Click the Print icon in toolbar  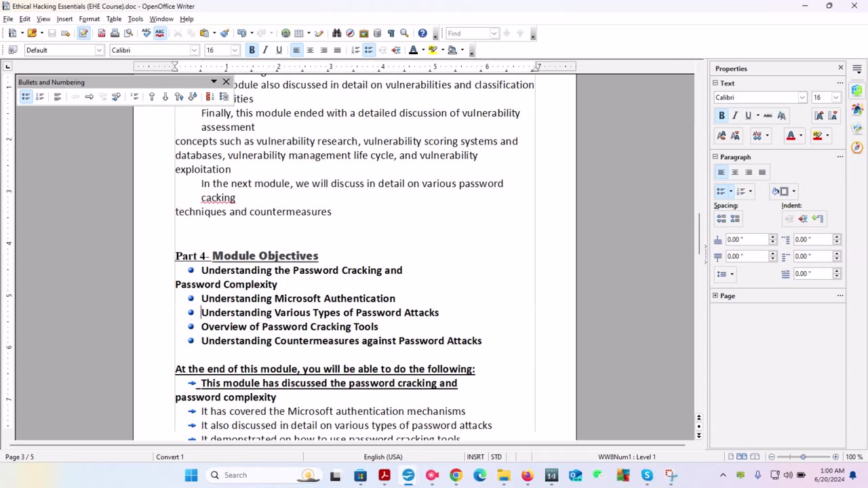point(115,33)
